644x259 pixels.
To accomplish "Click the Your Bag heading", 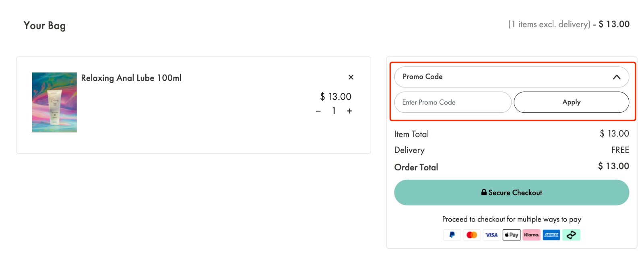I will click(45, 25).
